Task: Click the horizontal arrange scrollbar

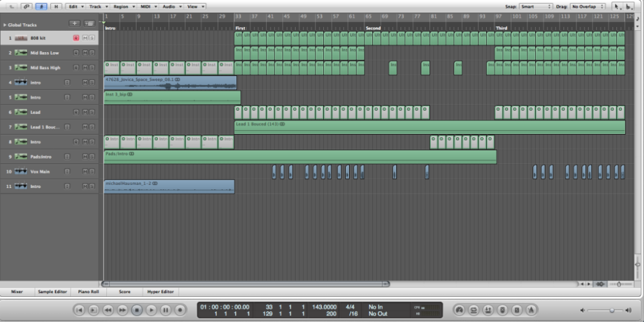Action: [x=245, y=284]
